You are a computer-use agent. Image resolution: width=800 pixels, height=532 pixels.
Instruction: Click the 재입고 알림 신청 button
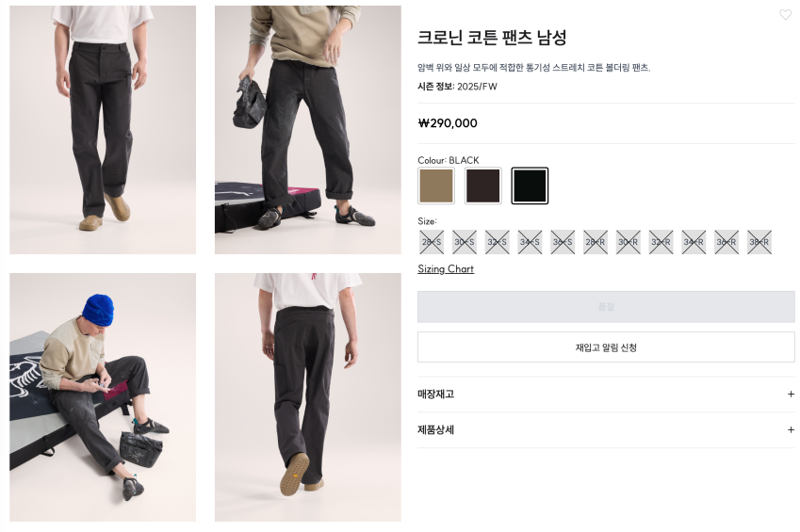[606, 347]
